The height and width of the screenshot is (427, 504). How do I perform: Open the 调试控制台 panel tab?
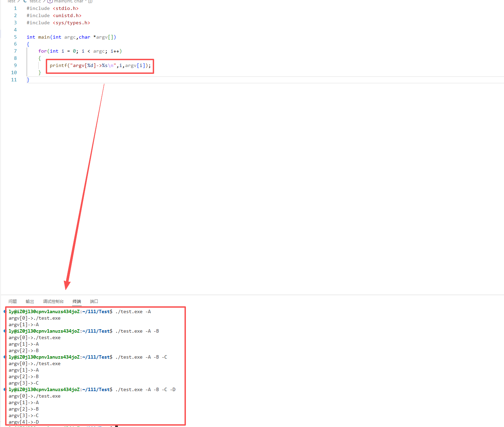click(x=53, y=301)
